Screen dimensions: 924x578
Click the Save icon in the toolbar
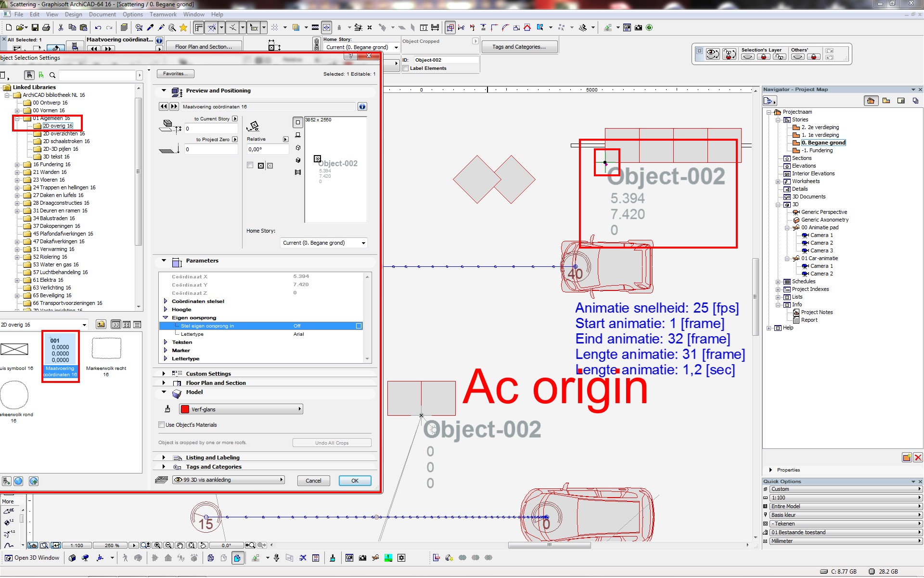[35, 27]
